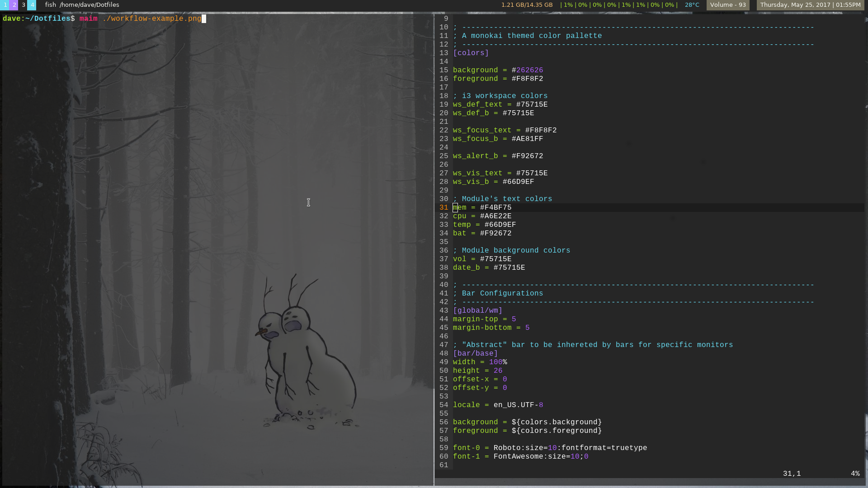The image size is (868, 488).
Task: Switch to workspace 1 in the bar
Action: [x=5, y=5]
